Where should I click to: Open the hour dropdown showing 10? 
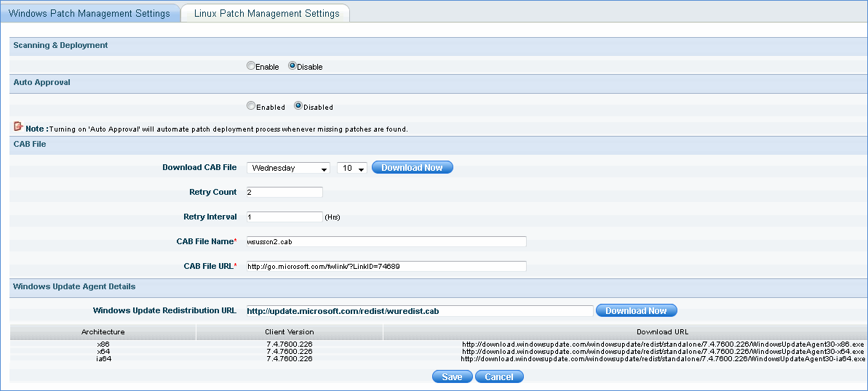pyautogui.click(x=352, y=168)
